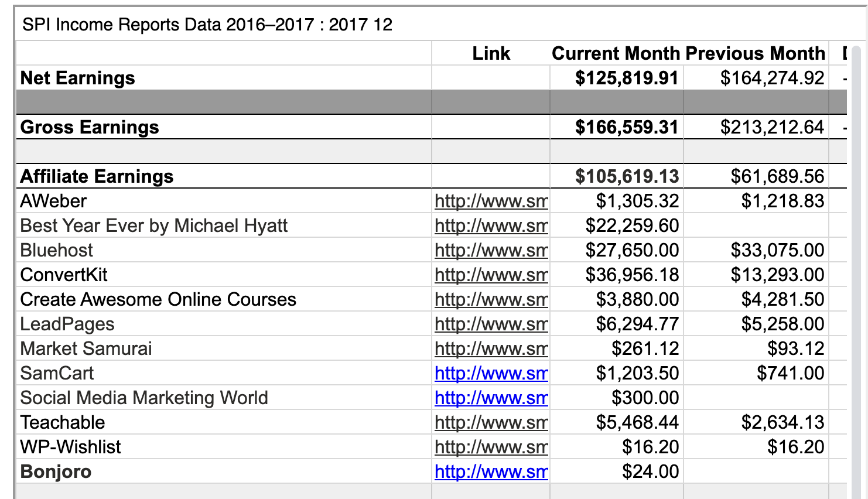The height and width of the screenshot is (499, 868).
Task: Open the SamCart affiliate link
Action: 491,373
